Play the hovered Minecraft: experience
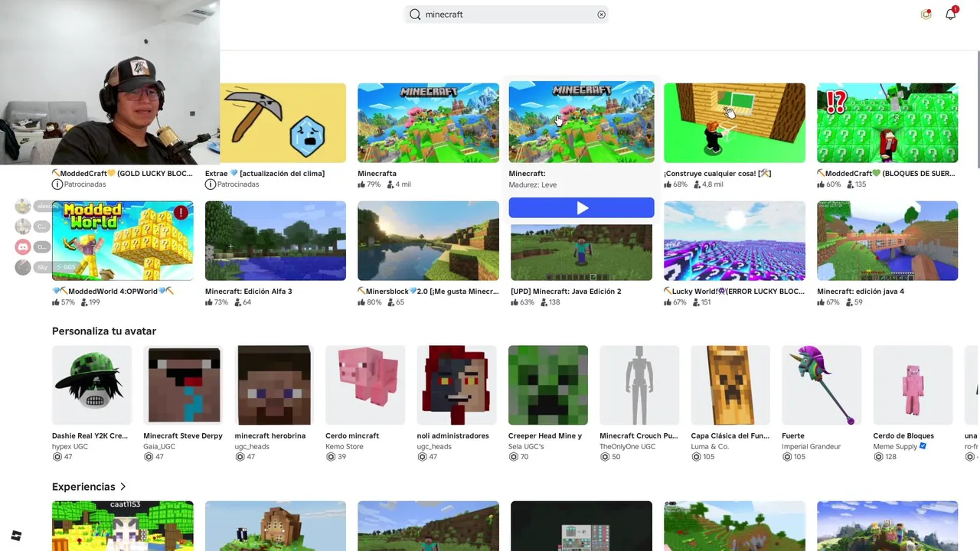This screenshot has width=980, height=551. (x=581, y=207)
